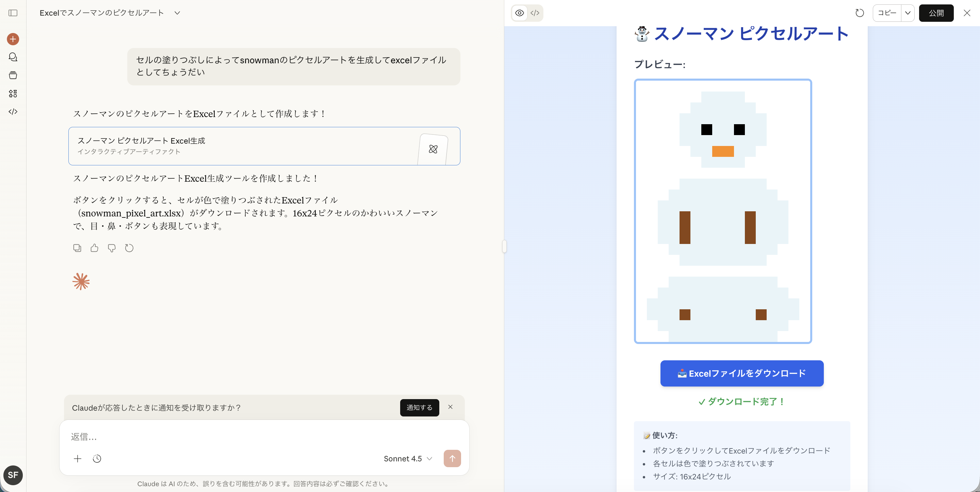Open the projects icon in sidebar
Viewport: 980px width, 492px height.
pyautogui.click(x=13, y=75)
